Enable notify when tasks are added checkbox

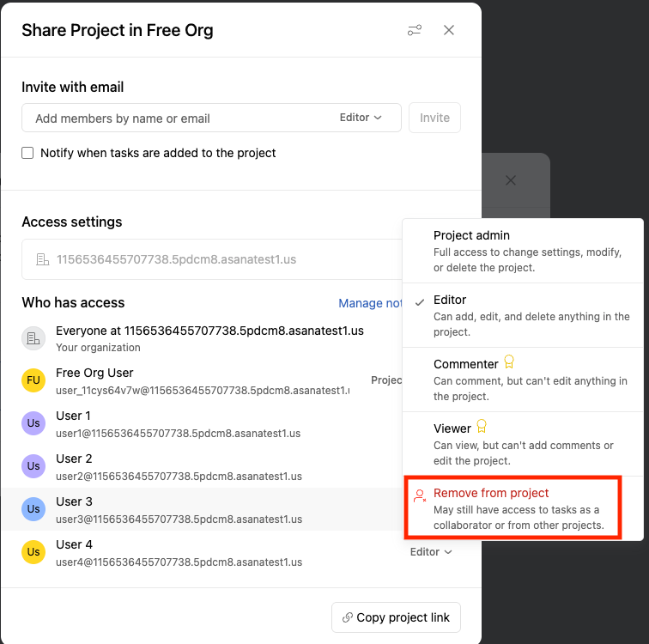coord(27,153)
